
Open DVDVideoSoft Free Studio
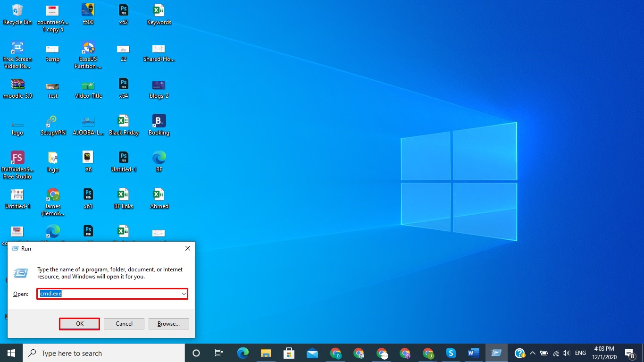click(17, 157)
